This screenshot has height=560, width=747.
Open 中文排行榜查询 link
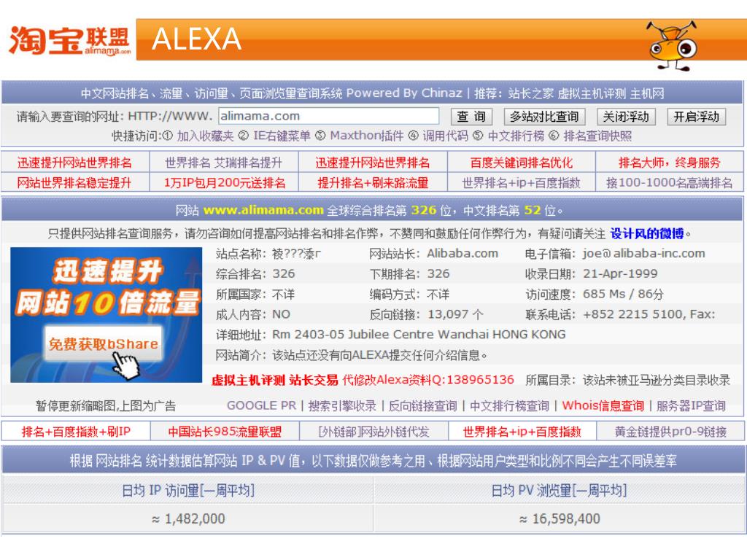click(x=509, y=405)
